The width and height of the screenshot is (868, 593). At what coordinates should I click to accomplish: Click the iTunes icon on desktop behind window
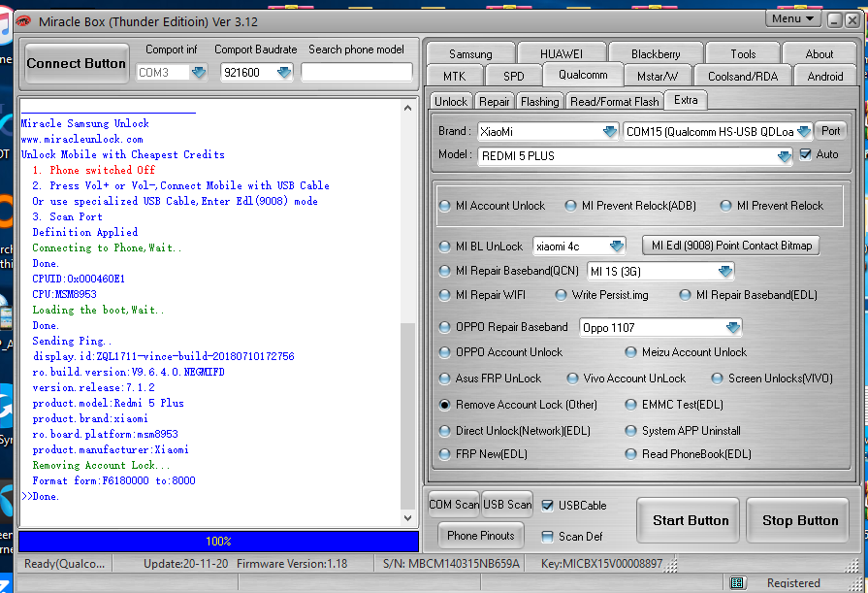[5, 26]
